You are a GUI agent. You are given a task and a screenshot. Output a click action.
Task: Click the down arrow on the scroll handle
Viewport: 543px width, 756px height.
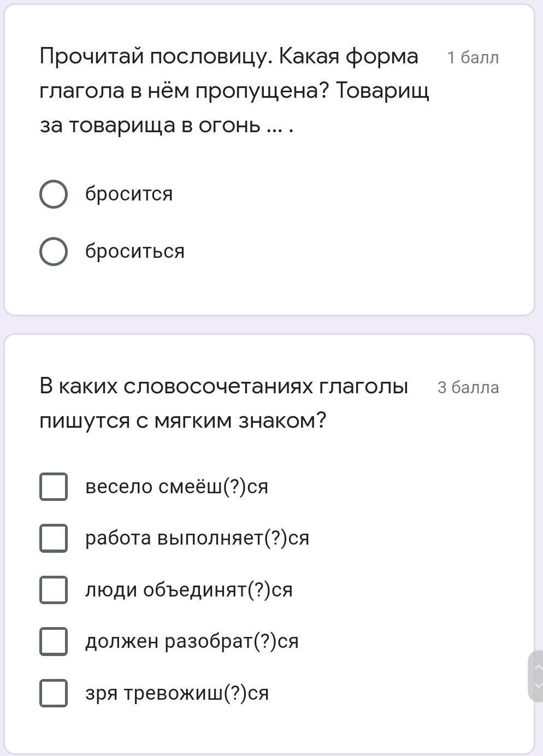[538, 685]
